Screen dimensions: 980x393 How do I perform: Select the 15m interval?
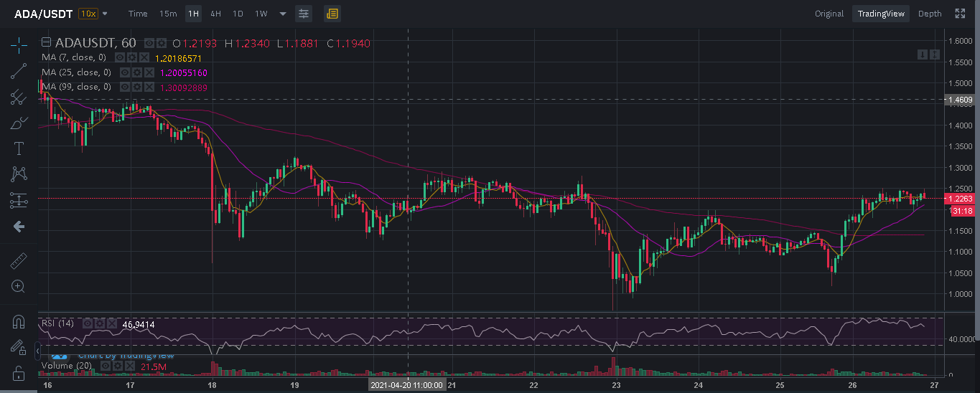click(168, 14)
